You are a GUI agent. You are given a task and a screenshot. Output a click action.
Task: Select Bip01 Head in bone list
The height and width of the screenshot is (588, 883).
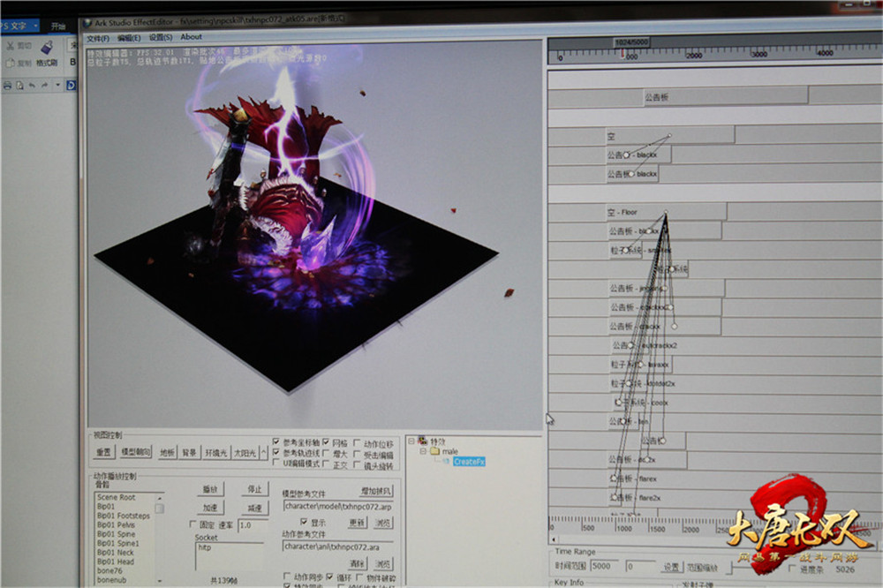tap(116, 562)
